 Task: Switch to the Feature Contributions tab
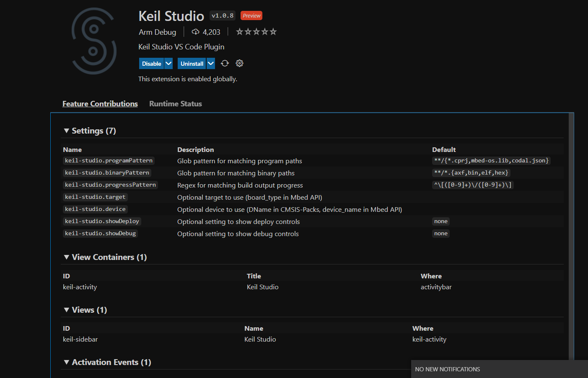[100, 104]
